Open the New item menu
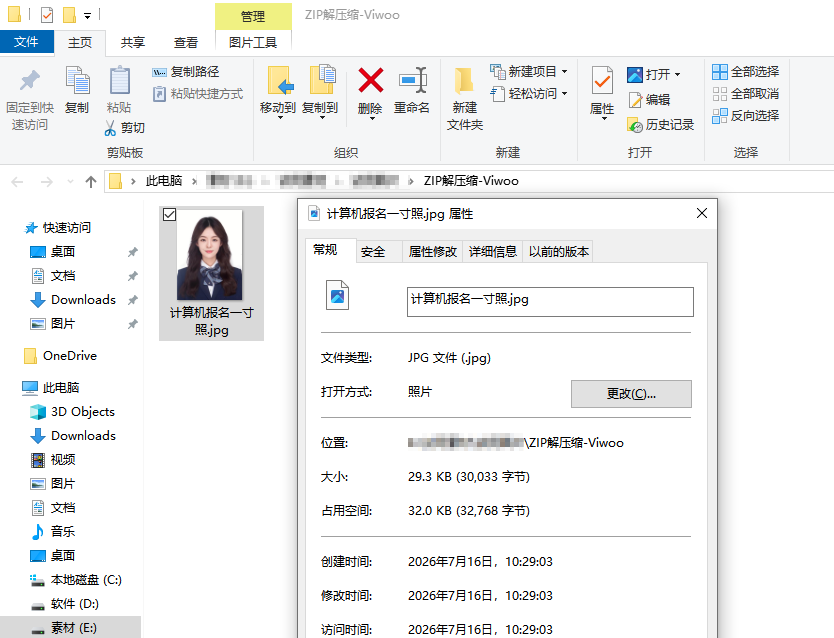The height and width of the screenshot is (638, 834). coord(529,71)
